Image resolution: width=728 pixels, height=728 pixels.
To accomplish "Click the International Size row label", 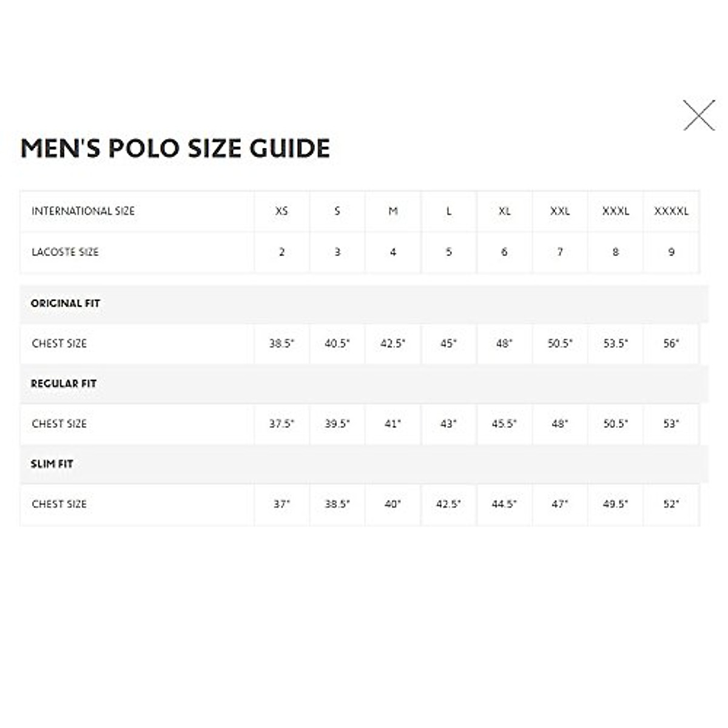I will click(83, 211).
